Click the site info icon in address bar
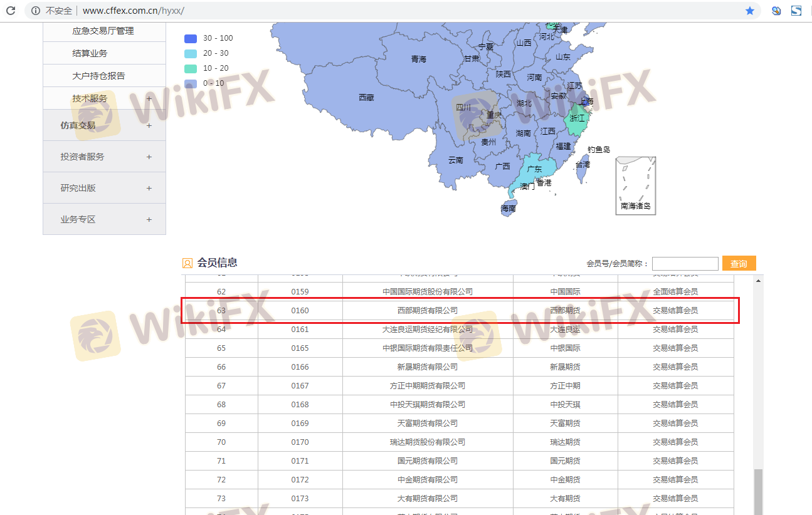 click(x=35, y=11)
